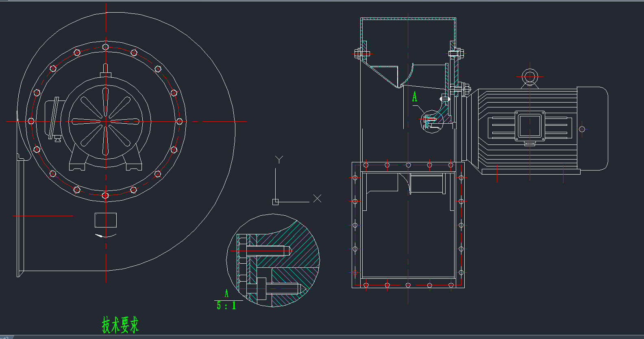Select the 5:1 scale text
The width and height of the screenshot is (644, 339).
pos(226,306)
